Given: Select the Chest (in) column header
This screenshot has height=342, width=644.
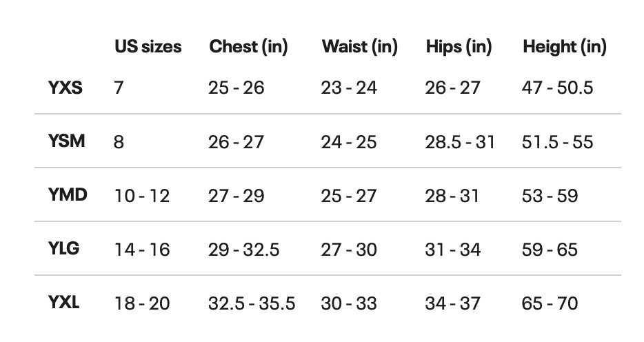Looking at the screenshot, I should (x=248, y=47).
